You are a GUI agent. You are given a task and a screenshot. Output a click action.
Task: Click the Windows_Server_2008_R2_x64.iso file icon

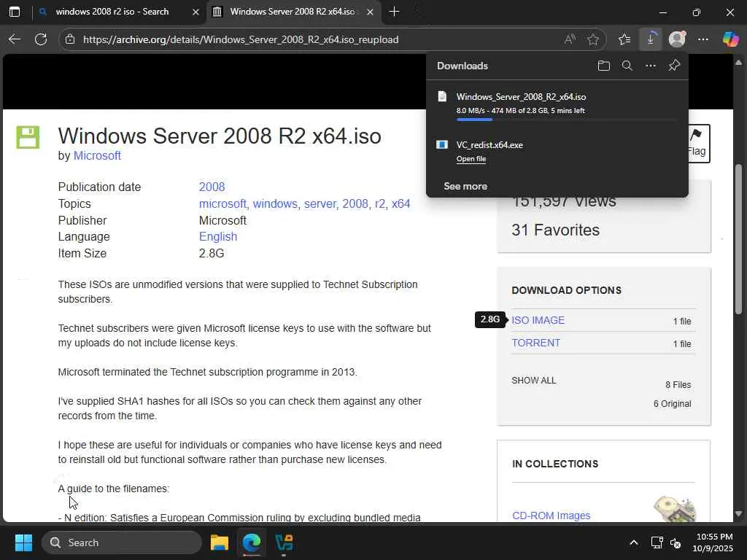click(442, 97)
